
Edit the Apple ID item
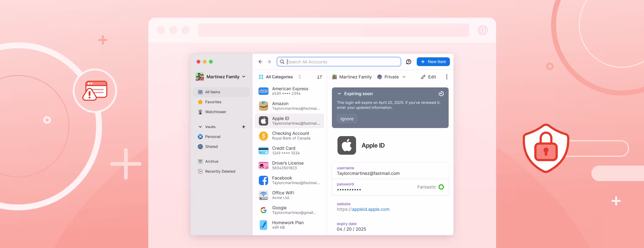tap(429, 77)
